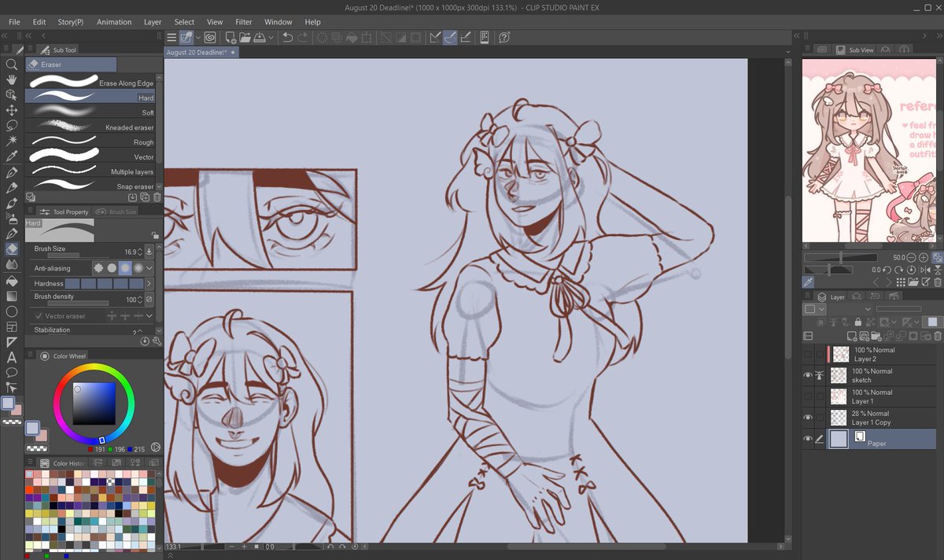Select the Figure ellipse tool
The height and width of the screenshot is (560, 944).
point(12,311)
